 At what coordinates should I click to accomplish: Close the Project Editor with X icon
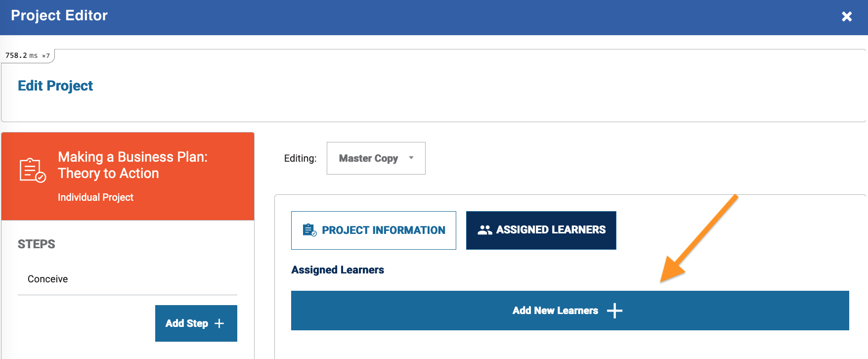point(847,16)
